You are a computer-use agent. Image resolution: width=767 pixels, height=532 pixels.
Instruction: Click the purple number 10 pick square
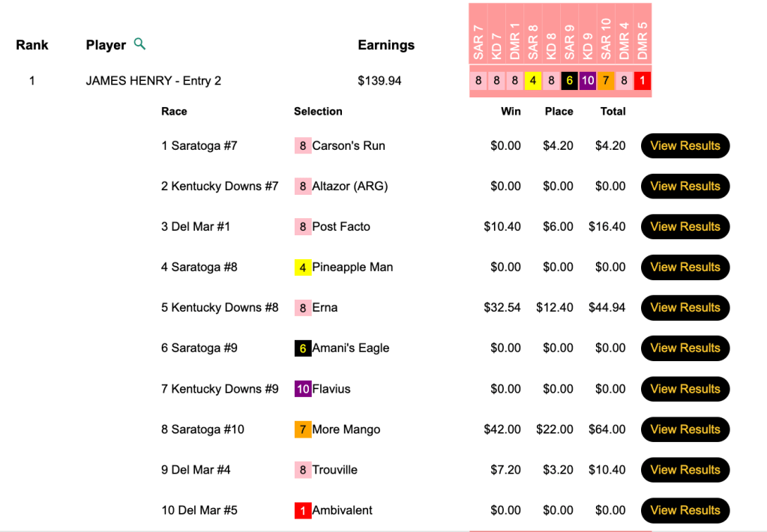click(588, 81)
